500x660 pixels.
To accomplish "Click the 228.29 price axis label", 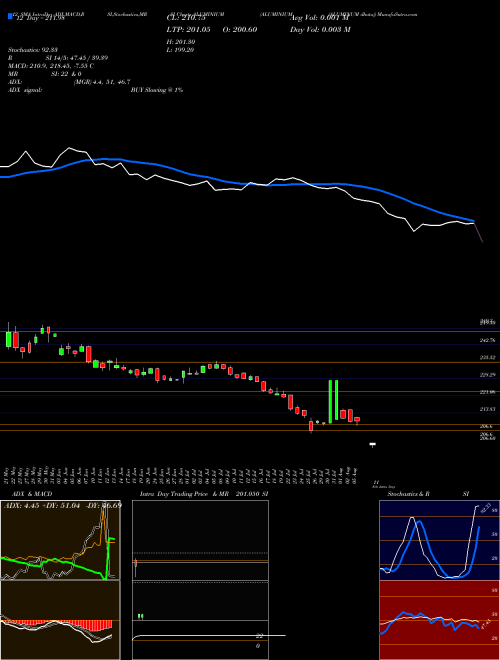I will click(x=487, y=375).
